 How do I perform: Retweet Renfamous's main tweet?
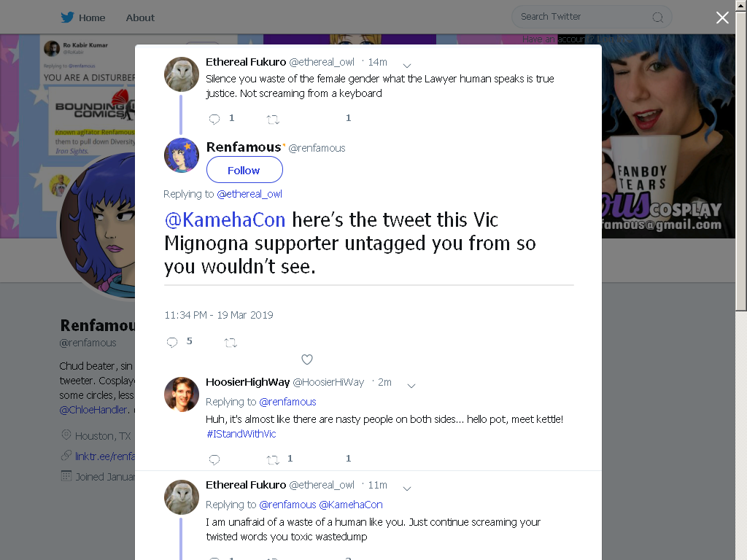tap(231, 343)
